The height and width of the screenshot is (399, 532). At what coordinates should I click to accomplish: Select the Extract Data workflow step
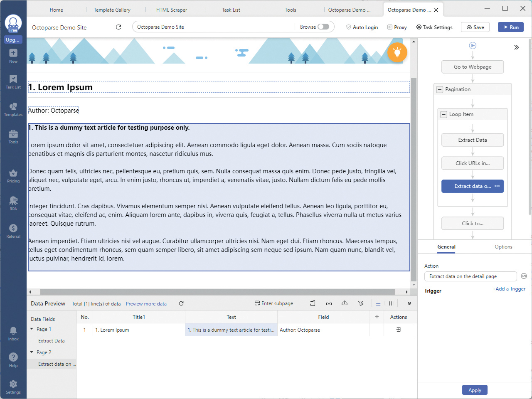pyautogui.click(x=473, y=140)
